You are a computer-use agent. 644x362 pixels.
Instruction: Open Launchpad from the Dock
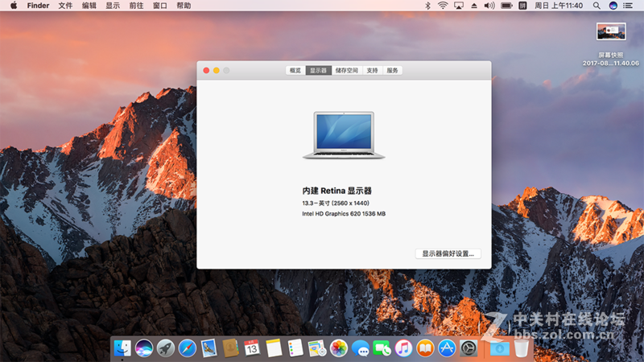click(x=166, y=348)
